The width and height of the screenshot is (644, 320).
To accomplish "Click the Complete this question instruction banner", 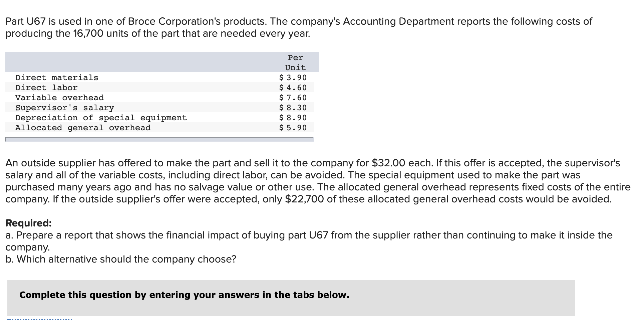I will (x=291, y=298).
